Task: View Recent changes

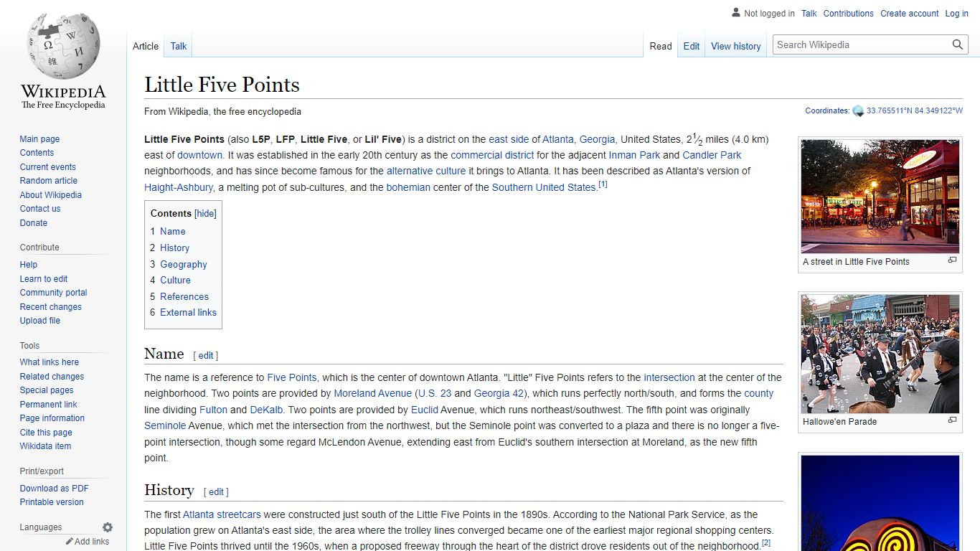Action: tap(50, 306)
